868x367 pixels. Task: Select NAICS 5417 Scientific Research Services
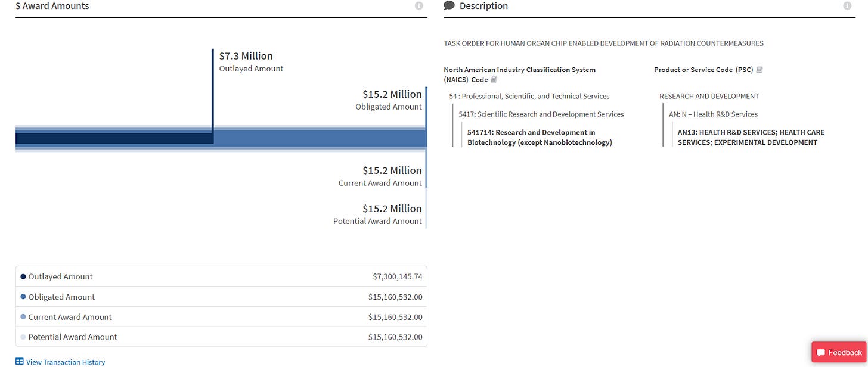point(541,114)
